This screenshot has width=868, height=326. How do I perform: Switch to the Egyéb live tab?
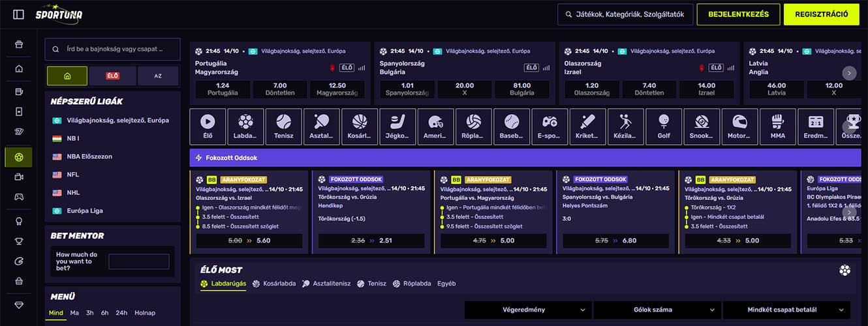446,284
